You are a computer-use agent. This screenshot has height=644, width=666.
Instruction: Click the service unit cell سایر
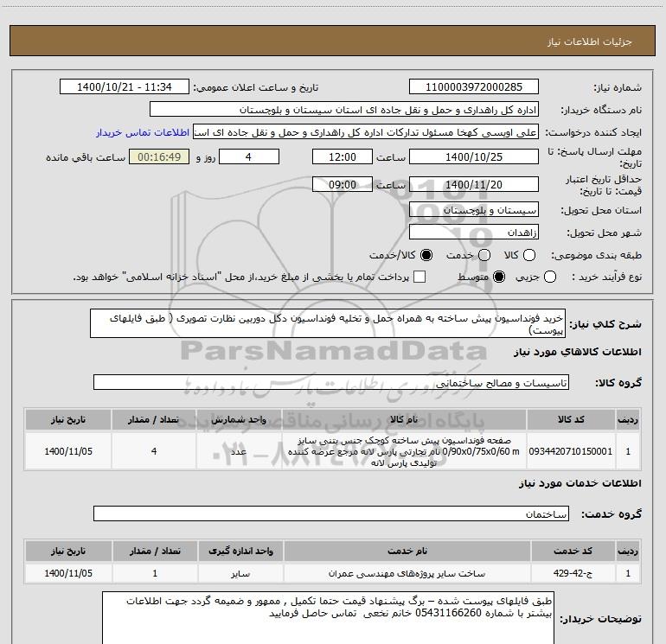[x=240, y=573]
